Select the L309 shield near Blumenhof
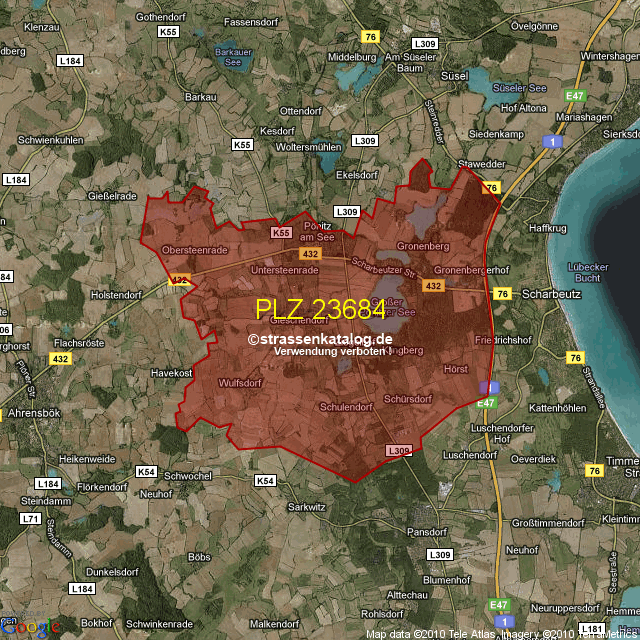This screenshot has width=640, height=640. pos(440,554)
